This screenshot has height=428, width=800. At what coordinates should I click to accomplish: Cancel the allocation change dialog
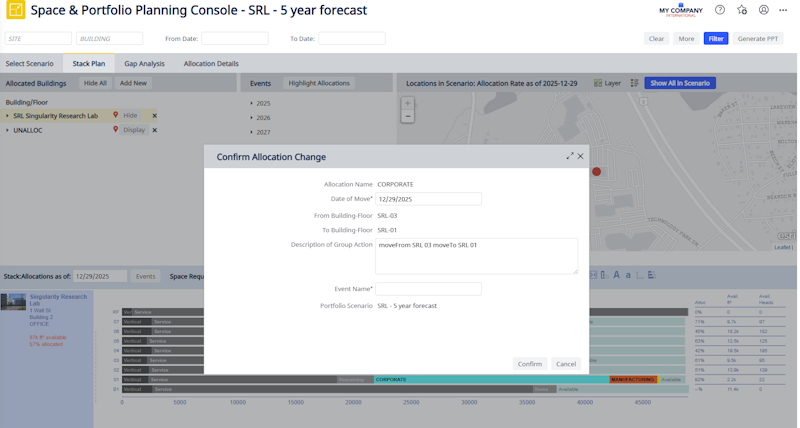click(x=566, y=364)
